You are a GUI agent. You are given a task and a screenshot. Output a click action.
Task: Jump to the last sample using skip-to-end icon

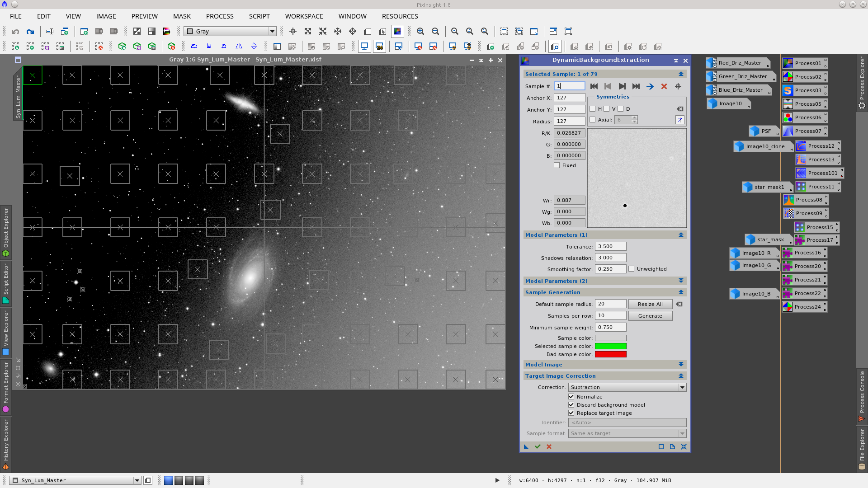point(636,86)
